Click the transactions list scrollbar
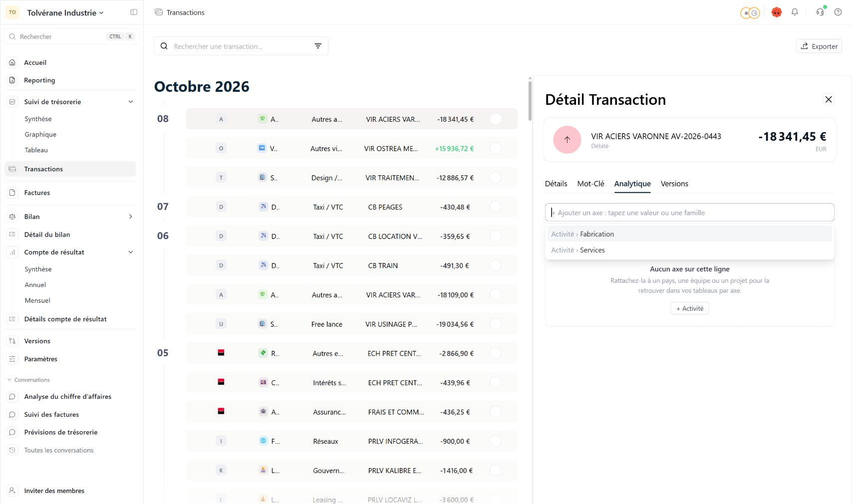852x504 pixels. pos(530,100)
